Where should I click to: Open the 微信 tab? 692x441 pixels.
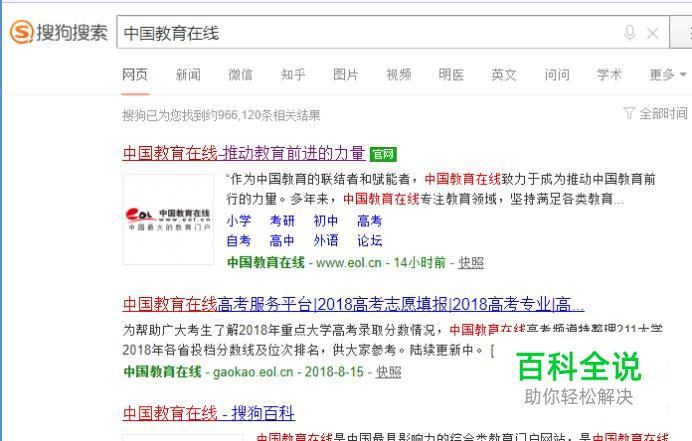pos(241,75)
